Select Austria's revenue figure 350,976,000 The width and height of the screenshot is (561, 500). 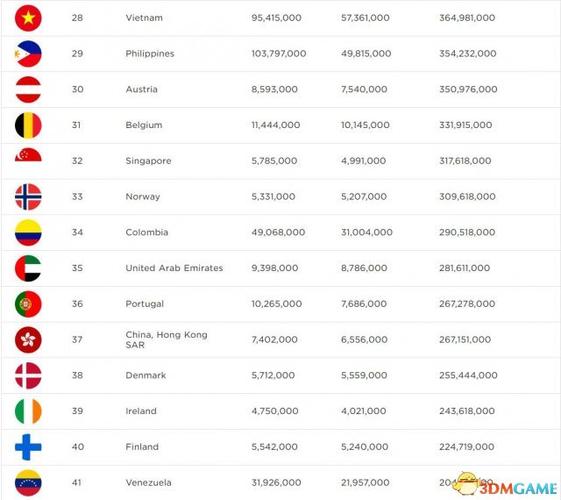468,89
